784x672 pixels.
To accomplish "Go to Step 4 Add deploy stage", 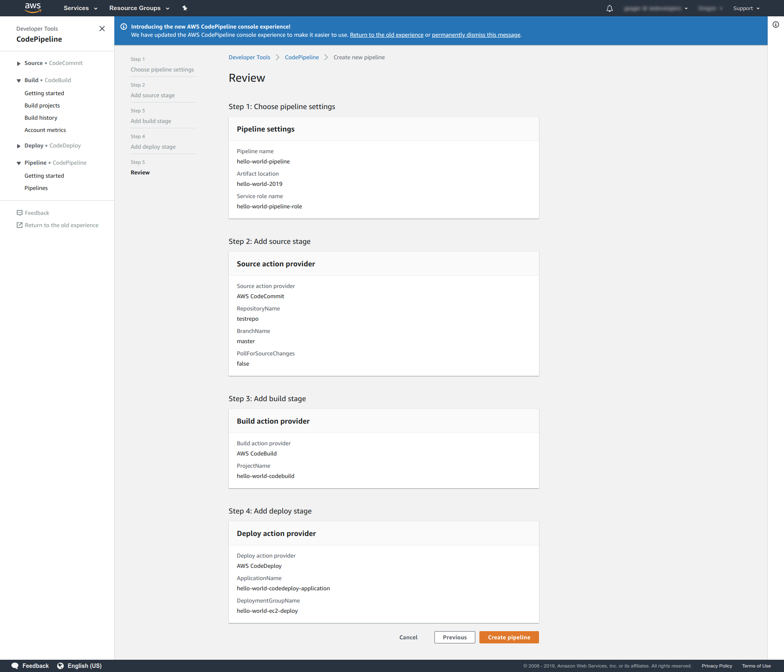I will [153, 147].
